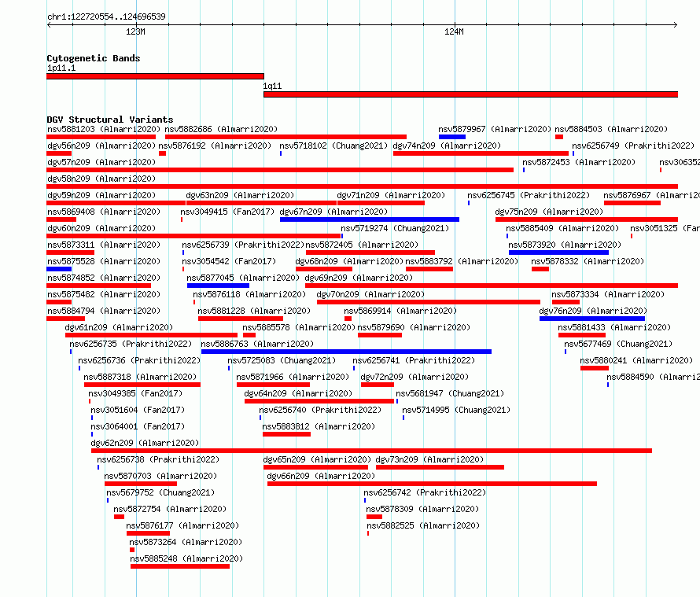Image resolution: width=700 pixels, height=597 pixels.
Task: Open dgv63n209 (Almarri2020) variant
Action: (261, 203)
